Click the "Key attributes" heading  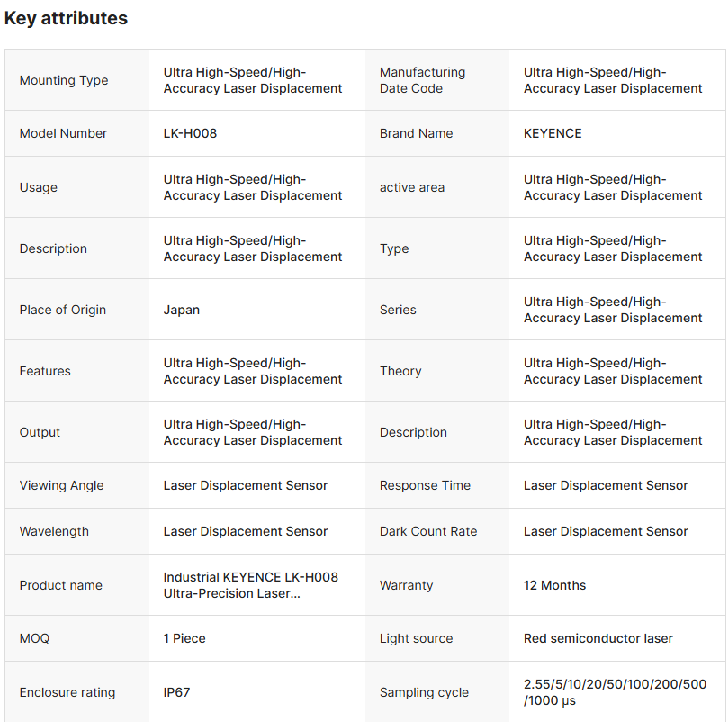[x=66, y=18]
